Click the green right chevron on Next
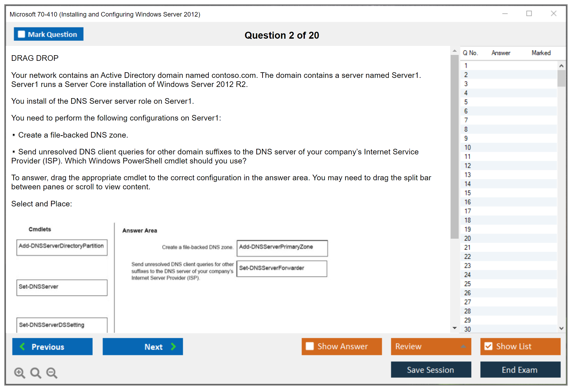This screenshot has height=392, width=574. (x=174, y=346)
